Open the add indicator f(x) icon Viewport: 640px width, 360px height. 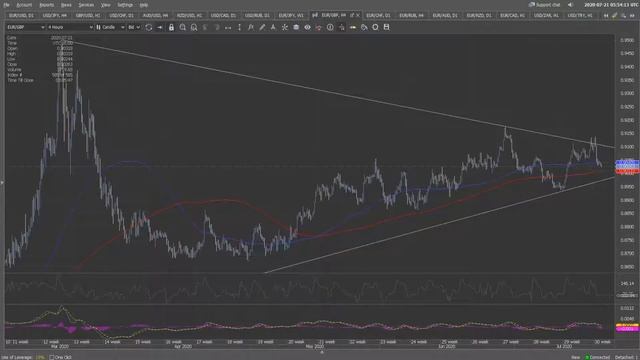click(x=251, y=27)
